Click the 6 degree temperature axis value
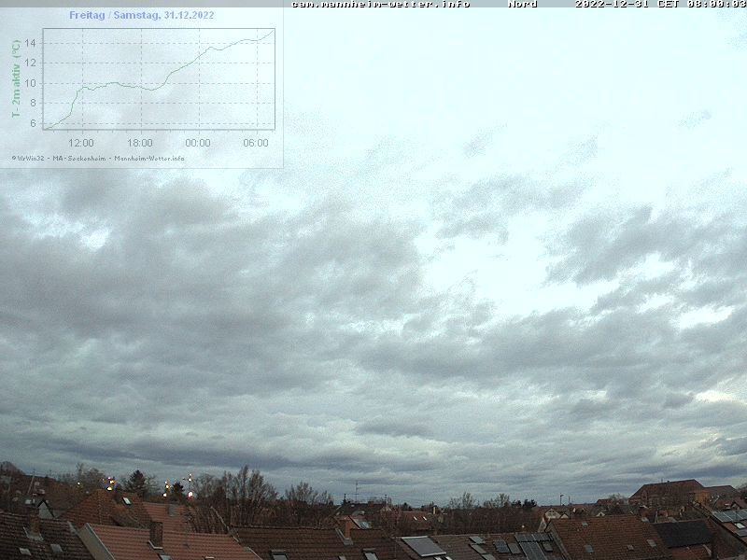Screen dimensions: 747x560 (33, 123)
